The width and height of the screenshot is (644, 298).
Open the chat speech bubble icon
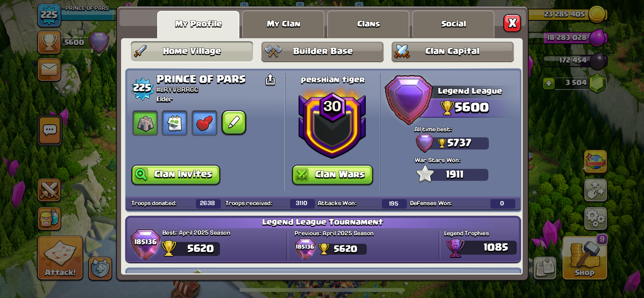50,130
